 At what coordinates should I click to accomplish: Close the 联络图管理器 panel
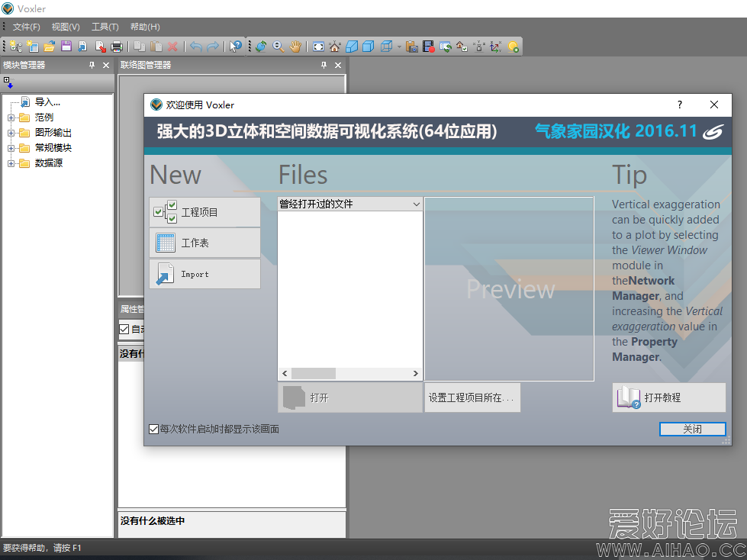(338, 66)
